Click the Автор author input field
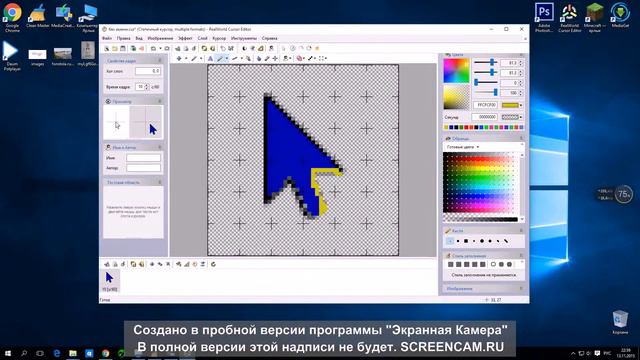Viewport: 640px width, 360px height. point(143,168)
